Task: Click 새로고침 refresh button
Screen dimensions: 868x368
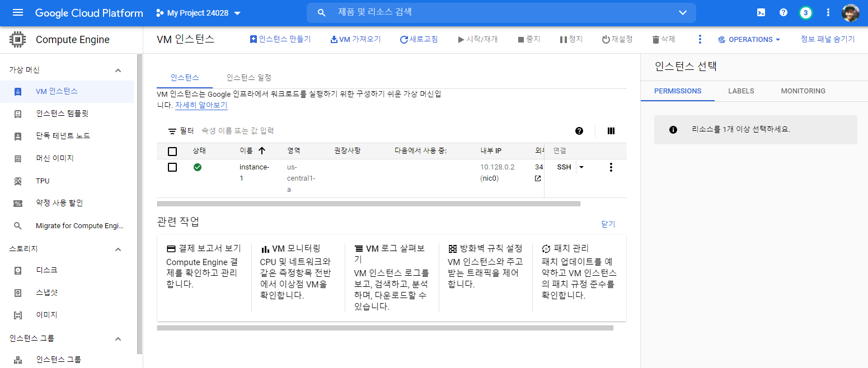Action: pos(419,39)
